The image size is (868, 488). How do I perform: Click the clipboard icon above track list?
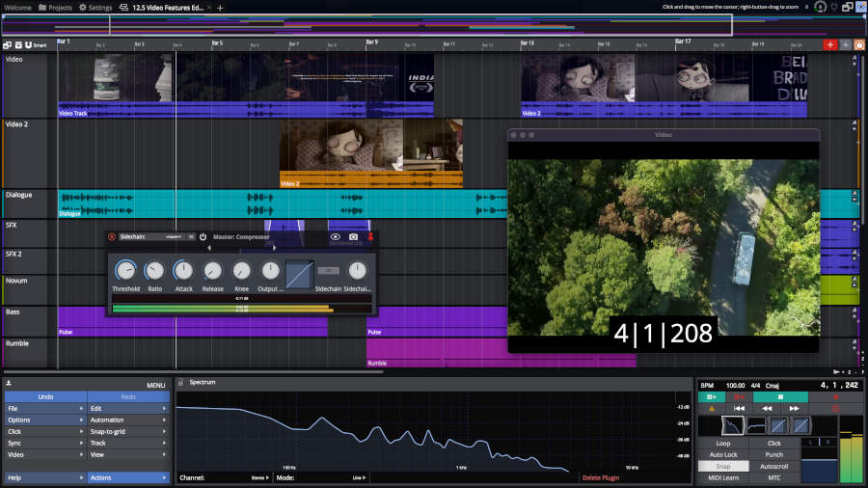coord(18,44)
